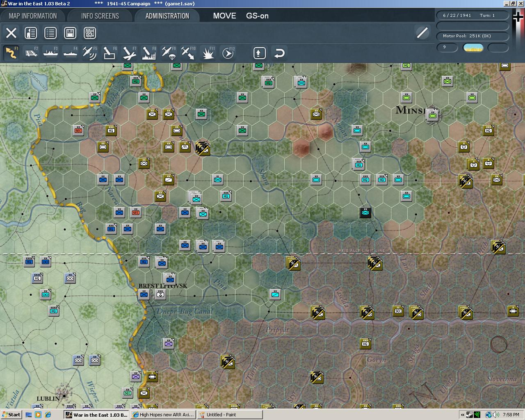Open the grid preferences icon
525x420 pixels.
(x=90, y=33)
